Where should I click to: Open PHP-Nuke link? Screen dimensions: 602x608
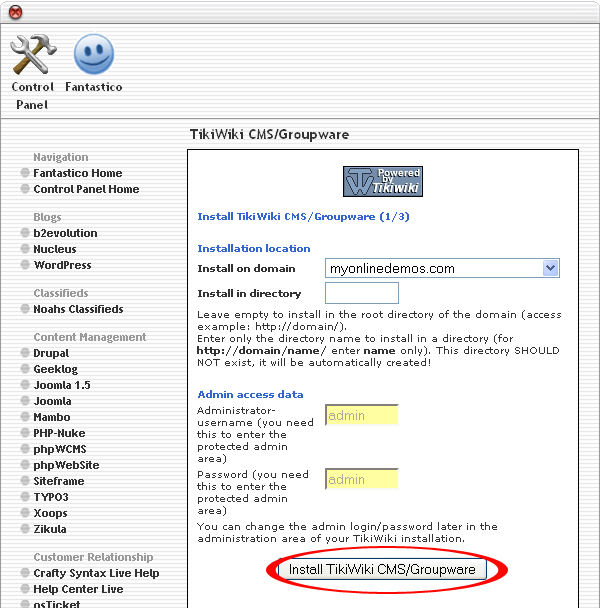59,433
